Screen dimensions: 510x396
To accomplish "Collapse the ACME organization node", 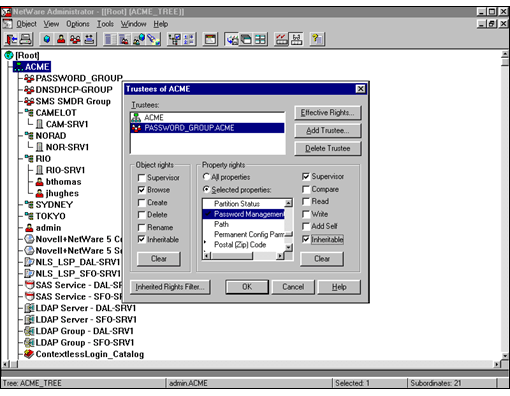I will pos(18,67).
